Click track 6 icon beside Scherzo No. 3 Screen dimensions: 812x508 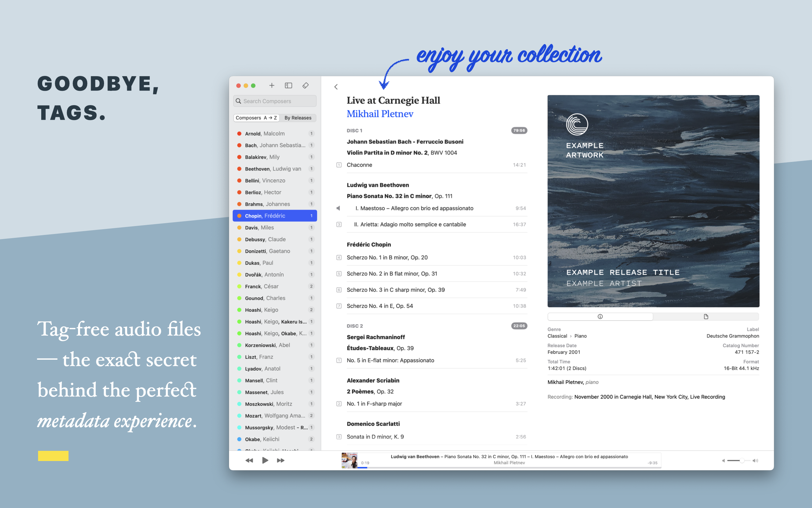339,290
